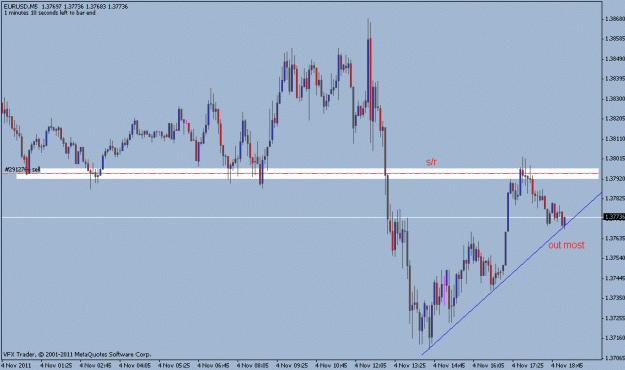Select the red 'out most' text label
Screen dimensions: 625x370
pyautogui.click(x=566, y=245)
